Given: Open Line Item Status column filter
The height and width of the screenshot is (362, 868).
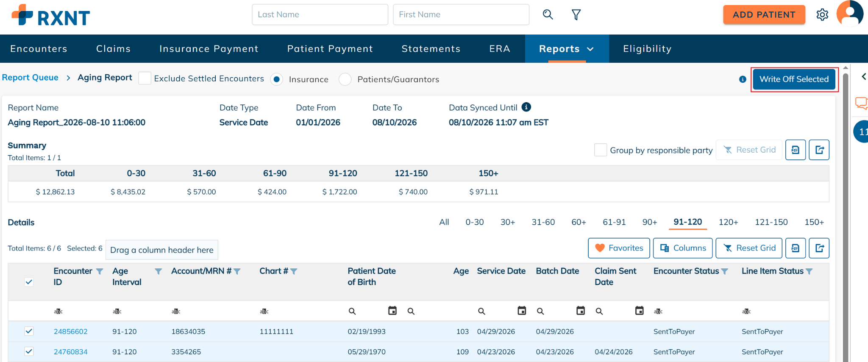Looking at the screenshot, I should click(x=809, y=271).
